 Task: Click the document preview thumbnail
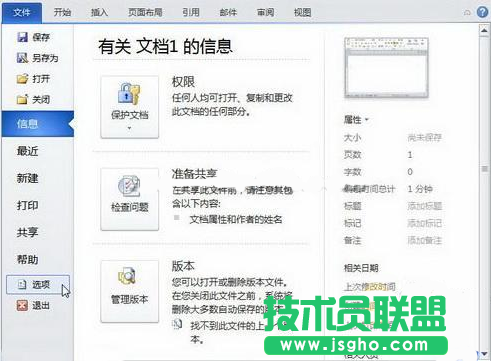[x=386, y=68]
